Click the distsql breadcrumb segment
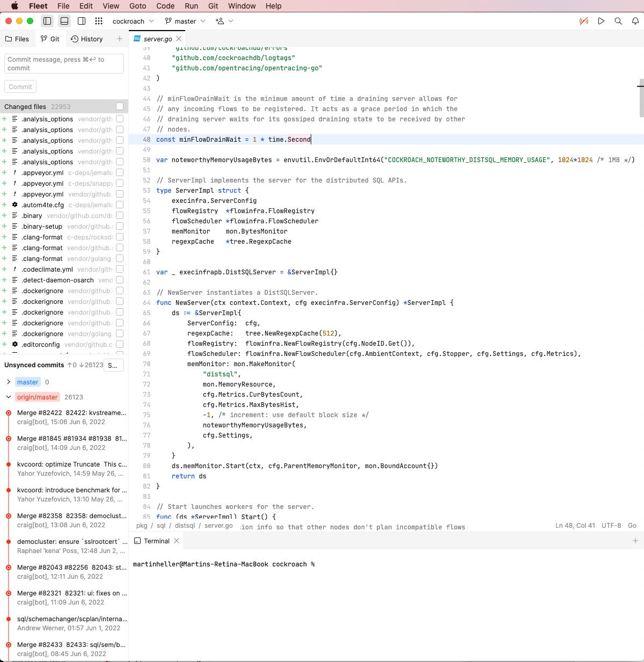The image size is (644, 662). (x=185, y=526)
